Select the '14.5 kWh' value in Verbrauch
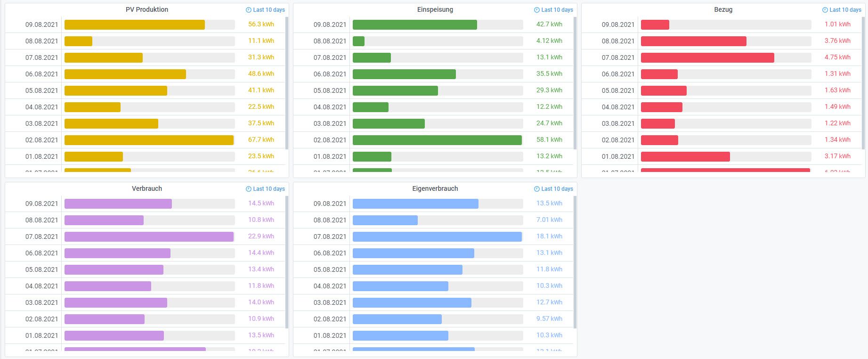868x359 pixels. pos(261,204)
